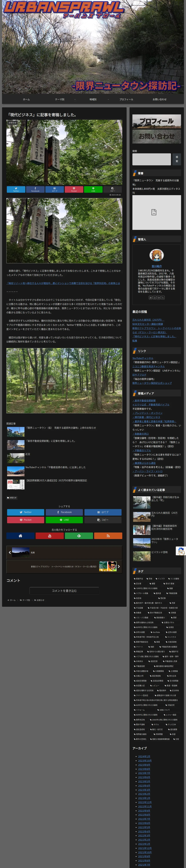Click the プロフィール banner in the sidebar

157,121
